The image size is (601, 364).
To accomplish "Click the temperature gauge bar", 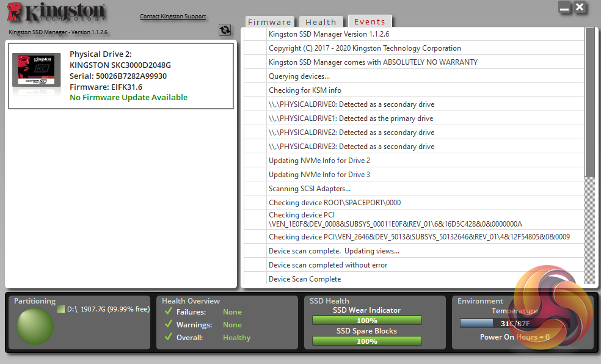I will pos(515,323).
